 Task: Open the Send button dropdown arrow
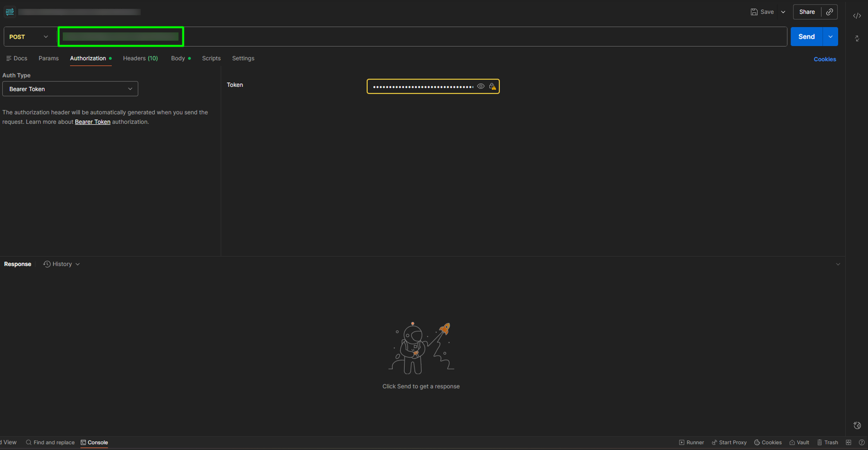click(830, 37)
